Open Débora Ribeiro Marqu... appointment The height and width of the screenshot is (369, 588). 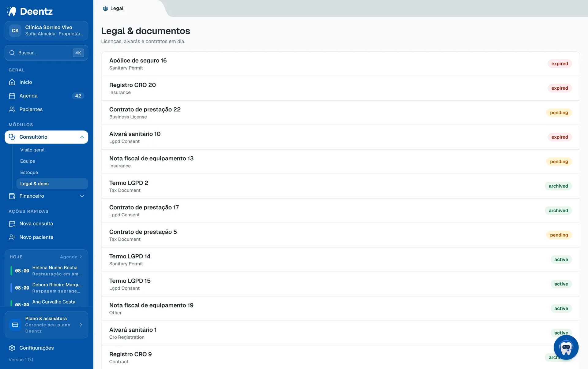tap(47, 288)
